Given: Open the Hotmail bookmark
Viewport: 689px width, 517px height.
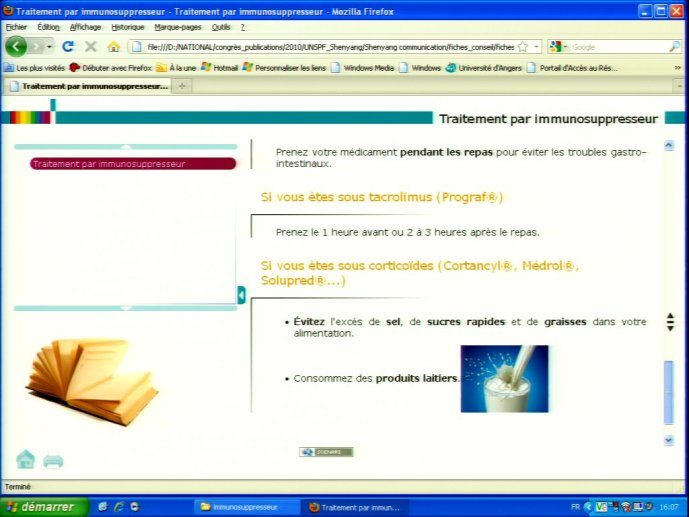Looking at the screenshot, I should [x=219, y=68].
